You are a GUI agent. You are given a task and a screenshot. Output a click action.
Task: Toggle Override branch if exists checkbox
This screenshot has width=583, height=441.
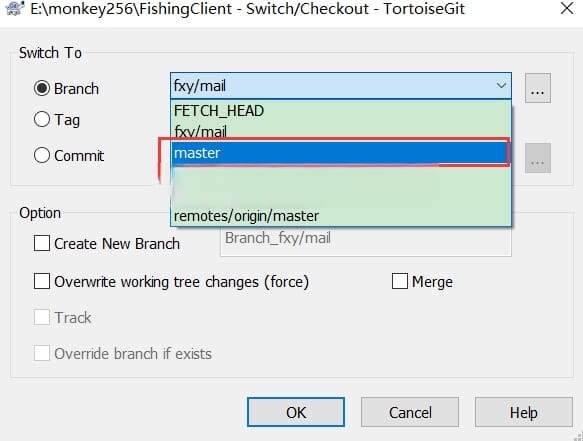tap(42, 353)
